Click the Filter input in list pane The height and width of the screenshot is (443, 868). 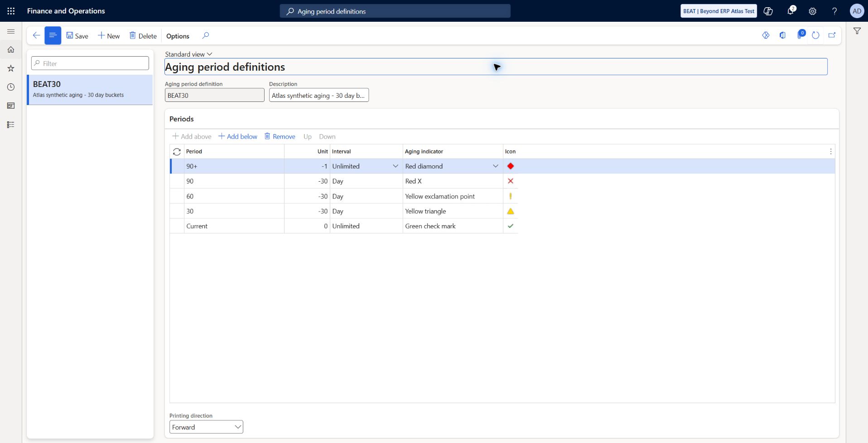[x=90, y=63]
